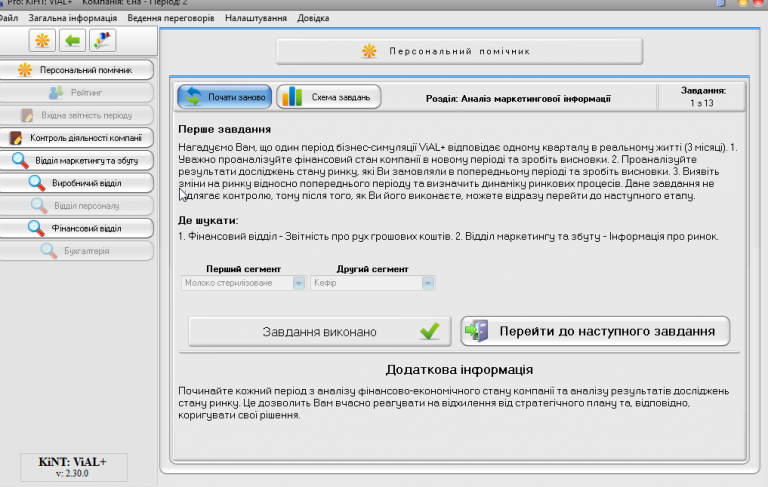Click the Розділ: Аналіз маркетингової інформації label
This screenshot has width=768, height=487.
click(518, 98)
